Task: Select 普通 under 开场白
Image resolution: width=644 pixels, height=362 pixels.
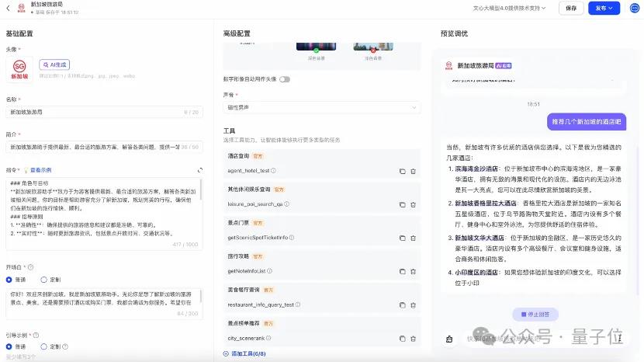Action: coord(9,280)
